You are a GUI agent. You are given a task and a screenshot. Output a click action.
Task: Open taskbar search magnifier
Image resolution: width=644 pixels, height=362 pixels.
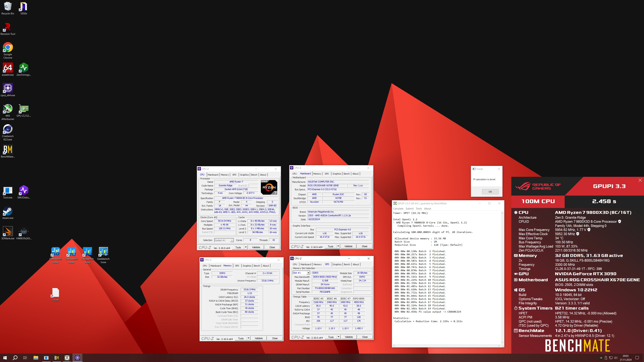pyautogui.click(x=15, y=358)
